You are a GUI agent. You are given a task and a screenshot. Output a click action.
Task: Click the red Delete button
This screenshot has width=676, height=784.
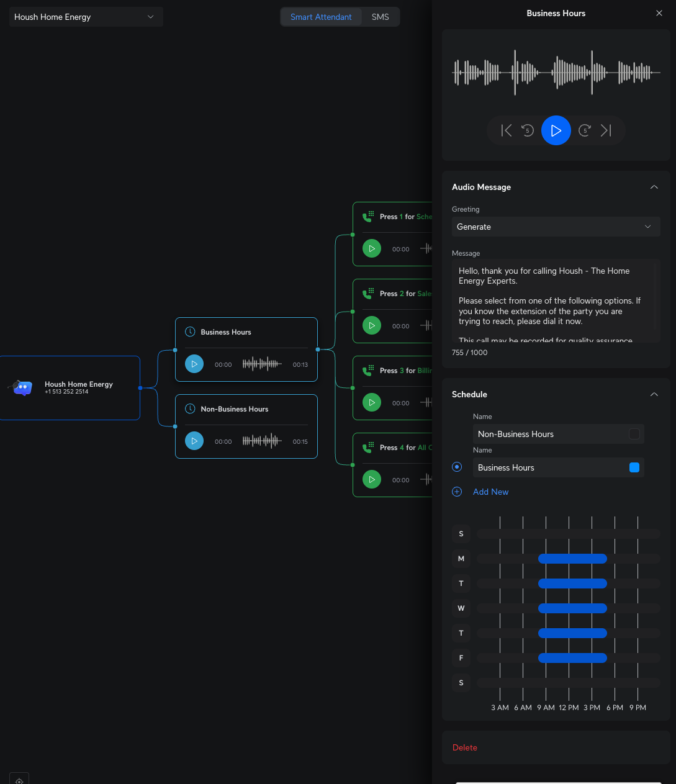tap(465, 747)
